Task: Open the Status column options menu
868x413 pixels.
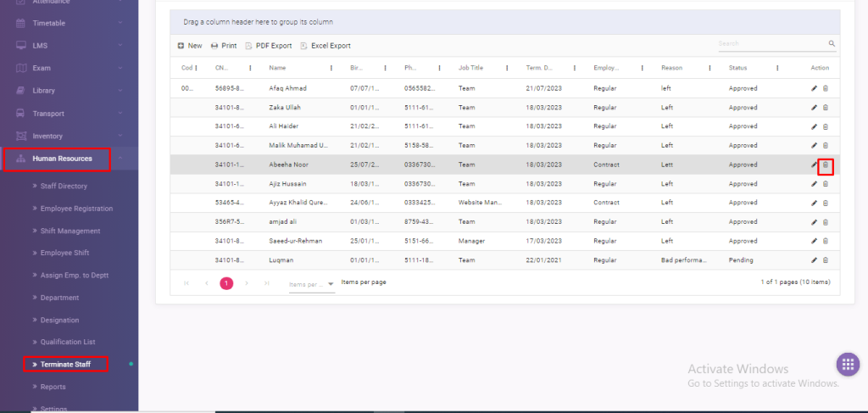Action: coord(777,68)
